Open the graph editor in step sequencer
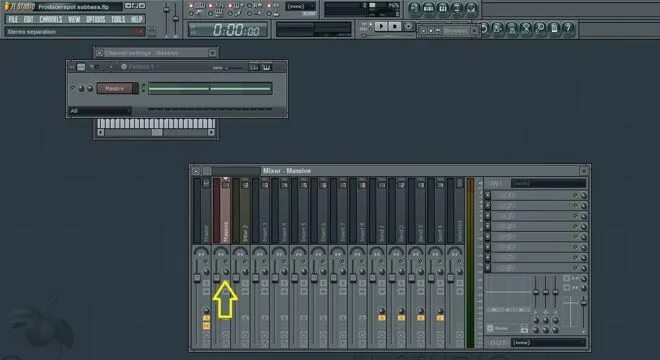The height and width of the screenshot is (360, 660). coord(254,67)
